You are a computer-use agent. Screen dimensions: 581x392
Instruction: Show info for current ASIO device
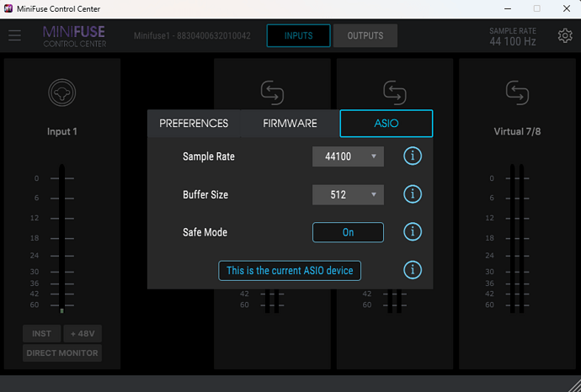[413, 270]
